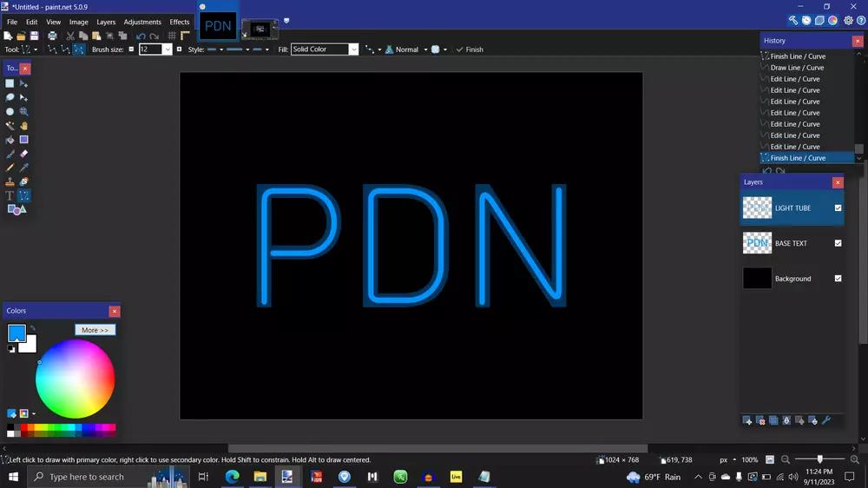This screenshot has height=488, width=868.
Task: Open the Effects menu
Action: pos(180,23)
